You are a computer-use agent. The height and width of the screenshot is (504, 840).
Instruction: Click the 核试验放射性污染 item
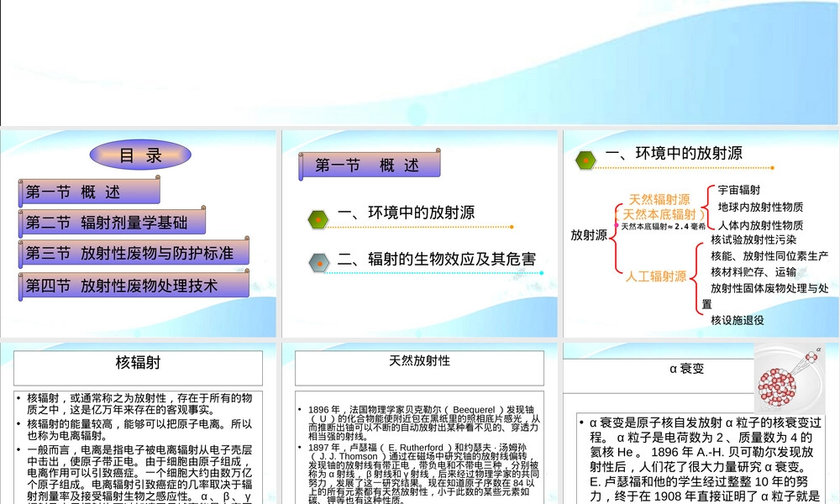(x=753, y=240)
